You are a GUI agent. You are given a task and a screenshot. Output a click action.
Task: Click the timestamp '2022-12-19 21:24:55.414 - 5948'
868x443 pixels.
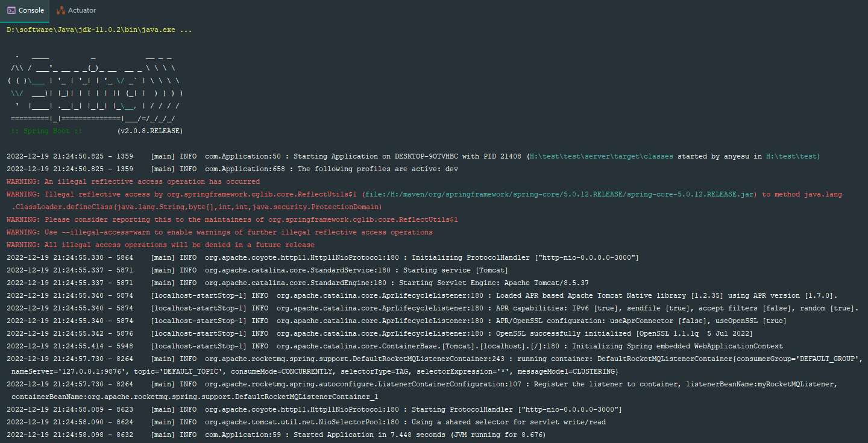tap(70, 346)
